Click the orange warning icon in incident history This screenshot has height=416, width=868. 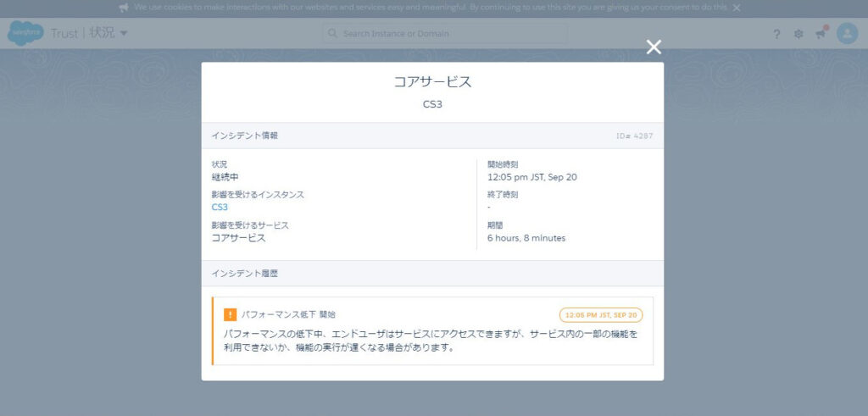pyautogui.click(x=231, y=314)
